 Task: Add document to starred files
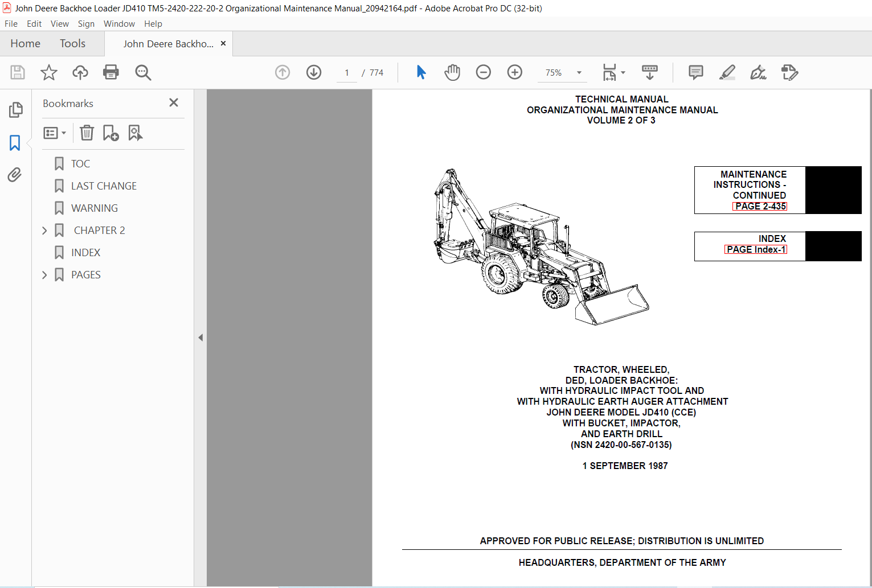click(49, 72)
